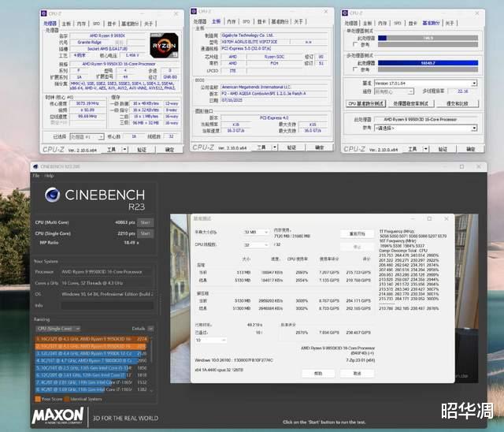Select the 内存 tab in the benchmark CPU-Z window
Image resolution: width=504 pixels, height=432 pixels.
382,23
